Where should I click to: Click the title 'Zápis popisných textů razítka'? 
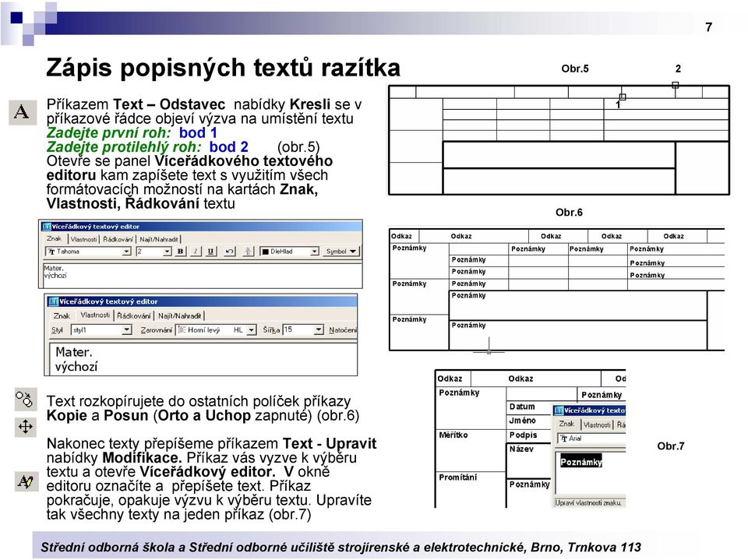click(x=223, y=67)
